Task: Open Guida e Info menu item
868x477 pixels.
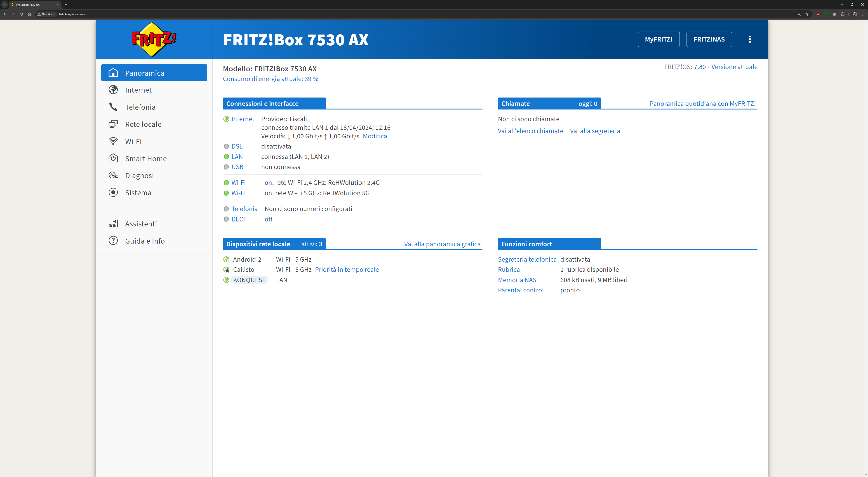Action: pos(145,241)
